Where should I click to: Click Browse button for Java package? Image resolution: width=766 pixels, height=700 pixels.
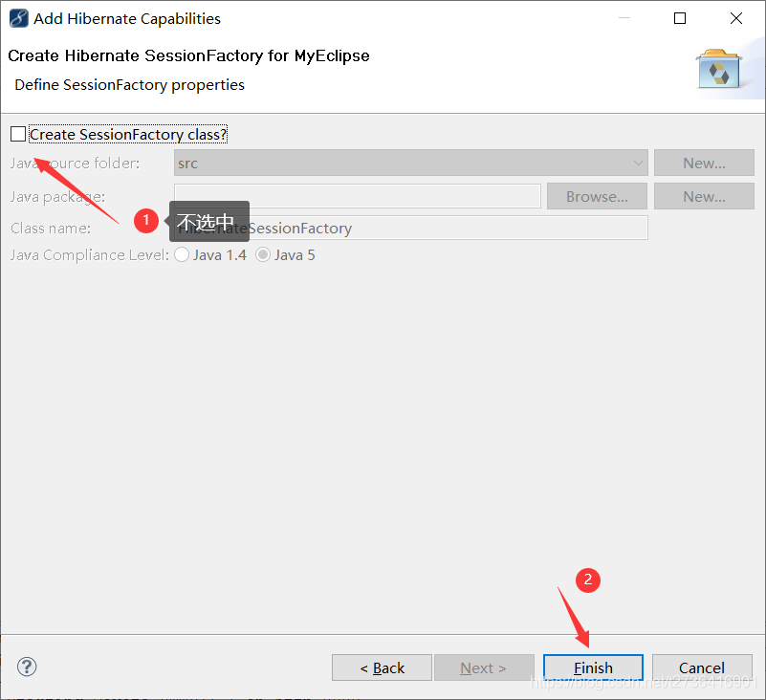coord(597,196)
